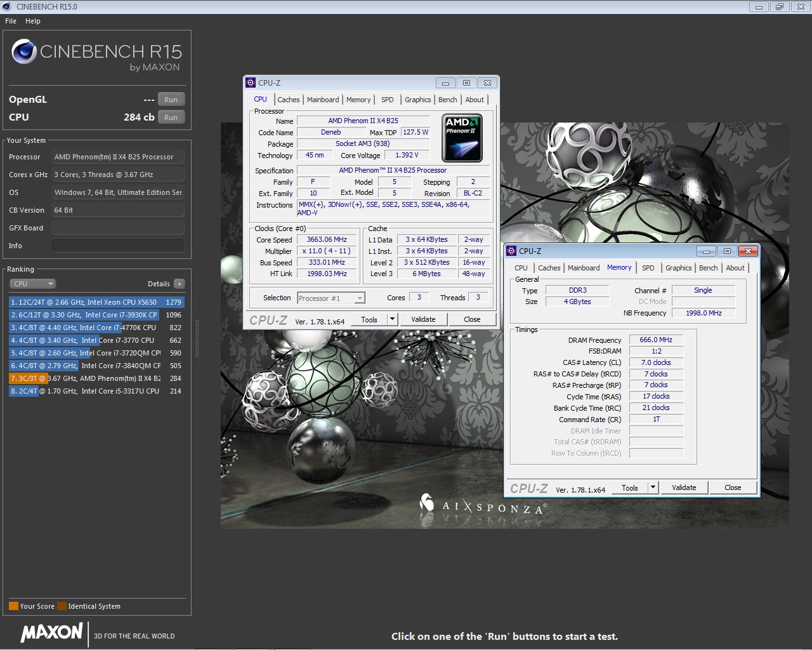This screenshot has width=812, height=650.
Task: Click Tools button in CPU-Z Memory window
Action: click(630, 487)
